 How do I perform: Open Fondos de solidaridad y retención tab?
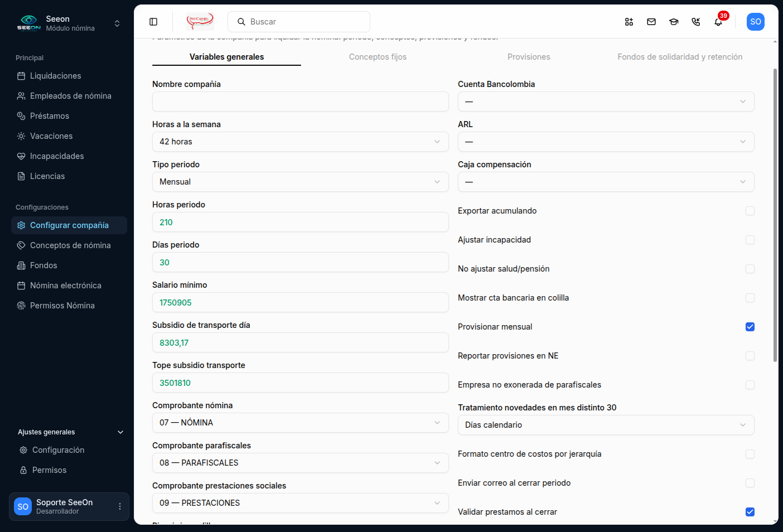[x=680, y=57]
